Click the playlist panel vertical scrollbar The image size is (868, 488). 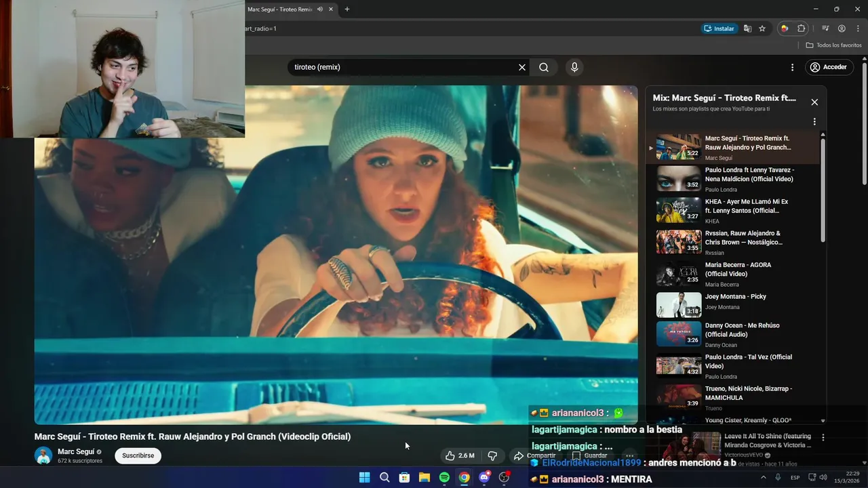823,190
